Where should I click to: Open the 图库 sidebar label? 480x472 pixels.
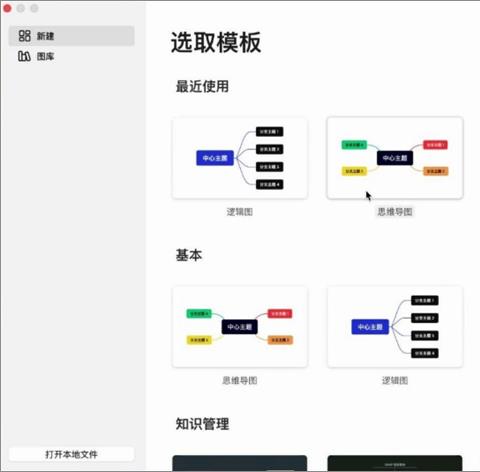tap(45, 56)
